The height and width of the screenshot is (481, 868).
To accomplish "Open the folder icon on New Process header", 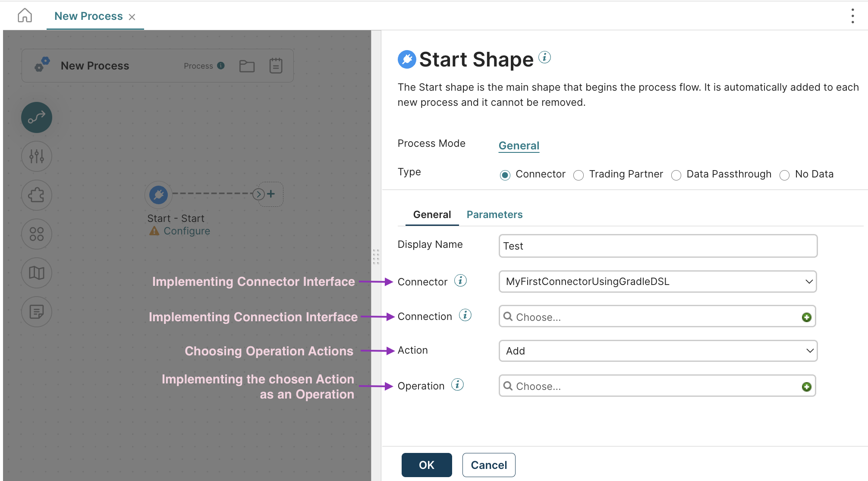I will coord(247,66).
